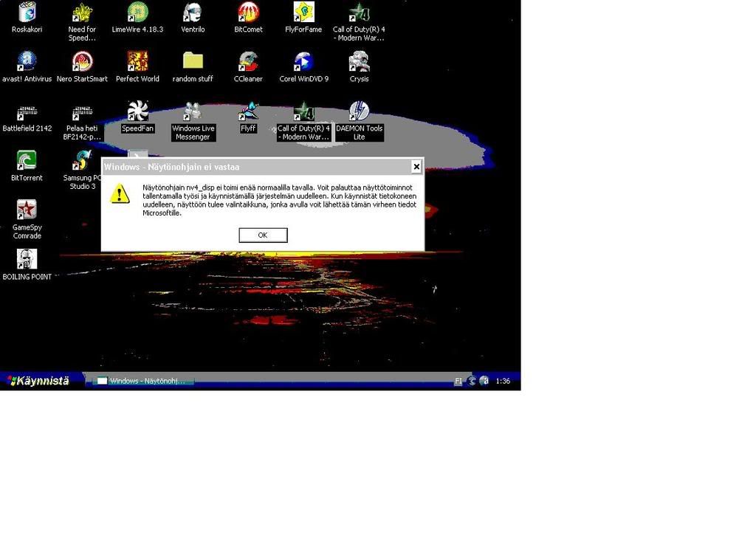Click the FI language indicator in tray
This screenshot has height=558, width=756.
pyautogui.click(x=458, y=381)
